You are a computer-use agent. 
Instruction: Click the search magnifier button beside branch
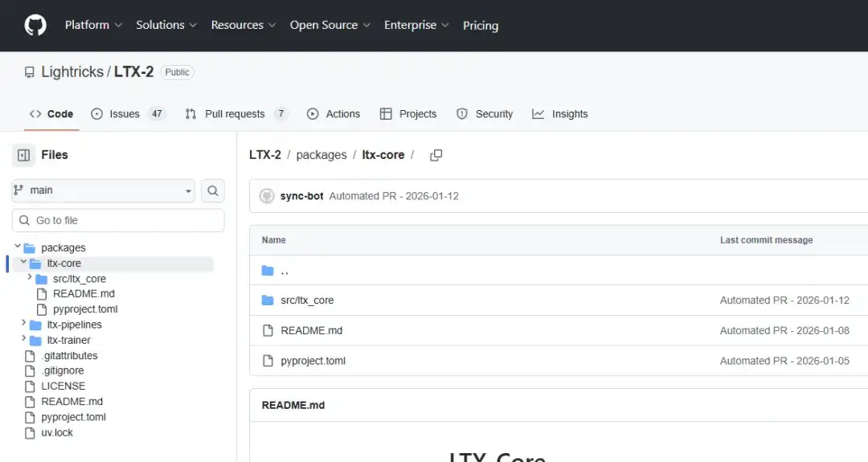(x=212, y=191)
